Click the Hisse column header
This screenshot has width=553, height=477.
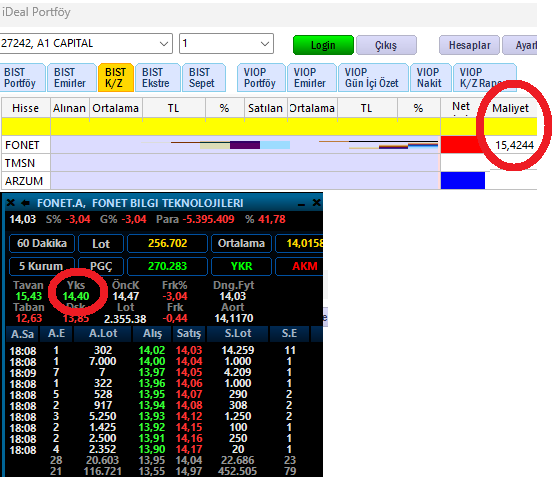pos(25,108)
